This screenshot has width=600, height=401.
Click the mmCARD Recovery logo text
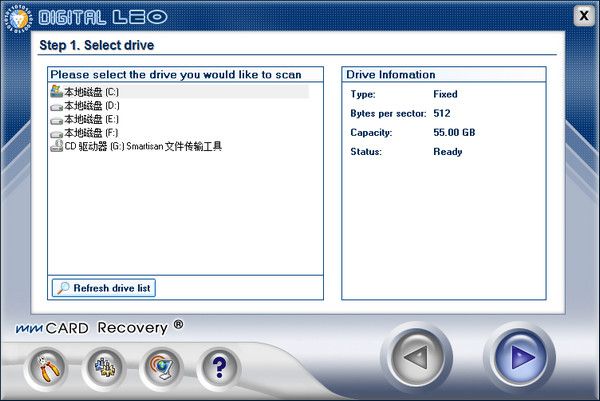[99, 328]
